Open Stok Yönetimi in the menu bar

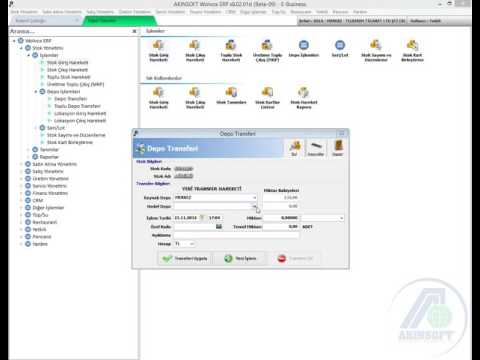coord(24,12)
